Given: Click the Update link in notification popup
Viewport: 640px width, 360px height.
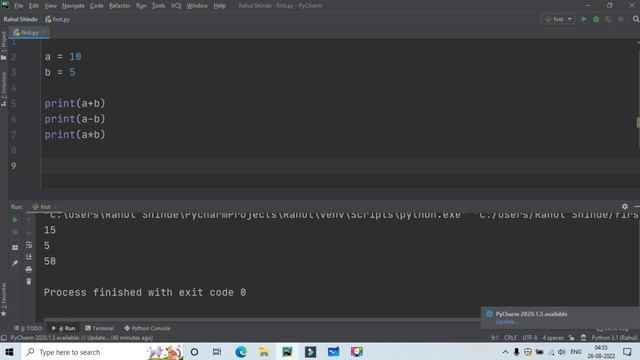Looking at the screenshot, I should tap(507, 322).
